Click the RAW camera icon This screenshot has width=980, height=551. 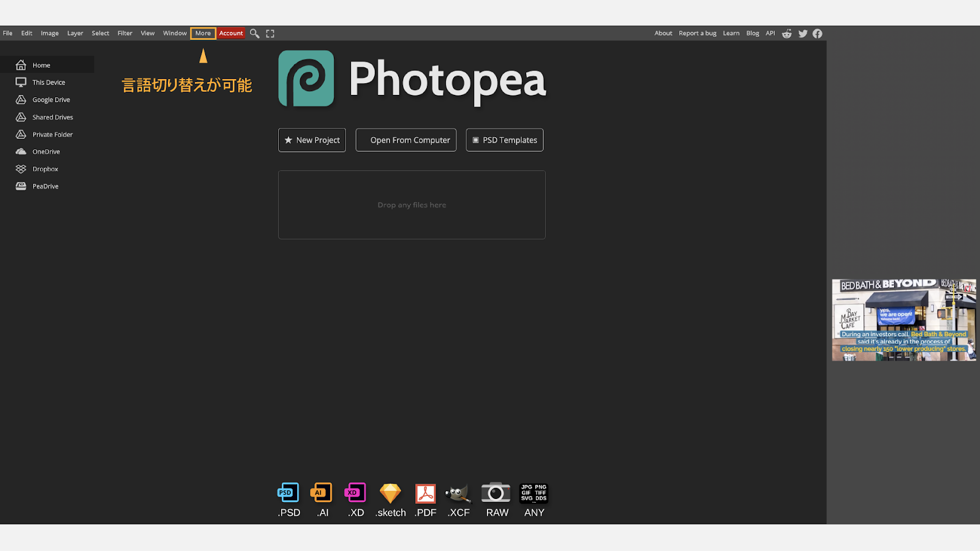496,492
